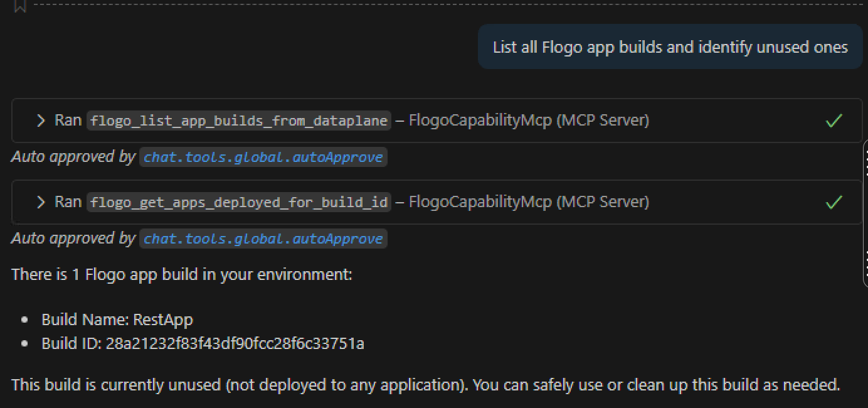
Task: Click the flogo_list_app_builds_from_dataplane tool name
Action: (238, 121)
